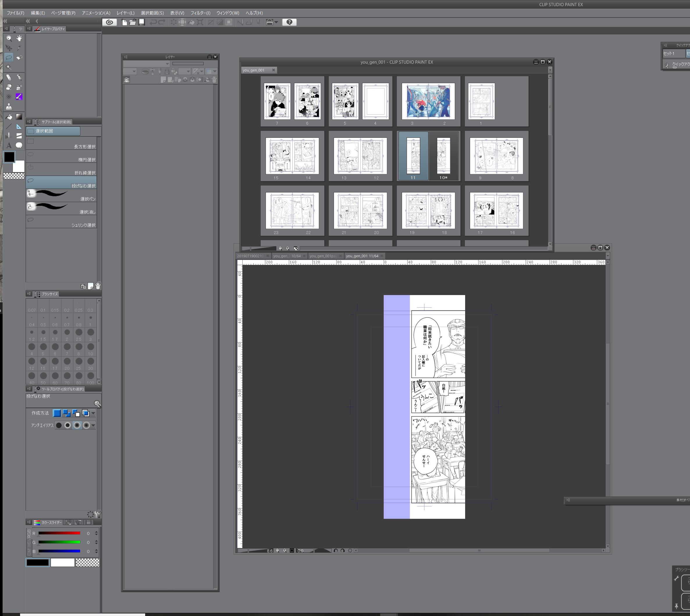
Task: Click the red R color slider
Action: click(x=59, y=533)
